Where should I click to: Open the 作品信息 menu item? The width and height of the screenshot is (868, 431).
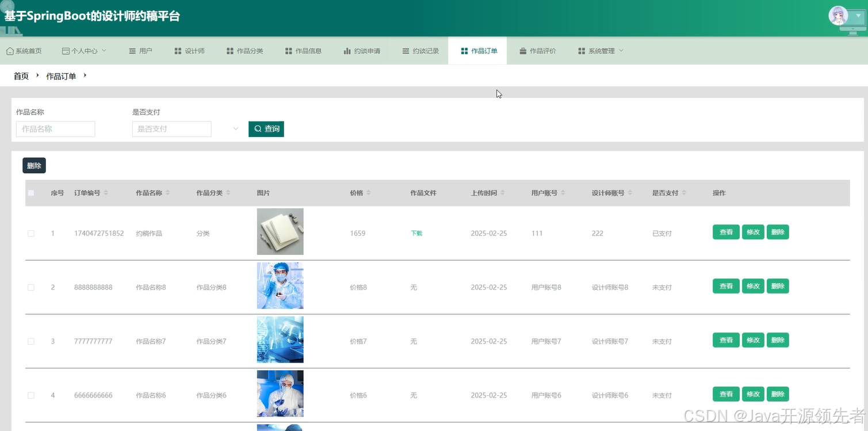pyautogui.click(x=304, y=51)
